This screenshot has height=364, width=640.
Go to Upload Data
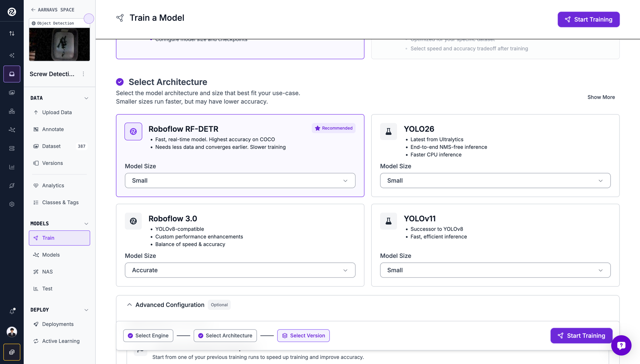click(59, 112)
